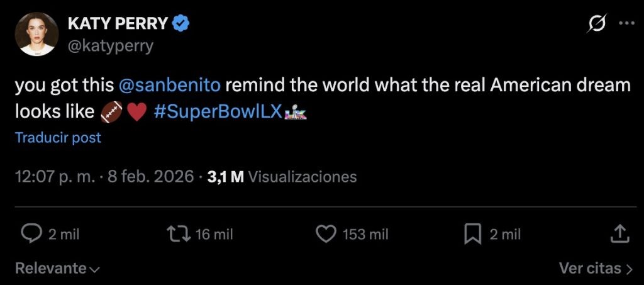Click the reply speech bubble icon

(31, 234)
